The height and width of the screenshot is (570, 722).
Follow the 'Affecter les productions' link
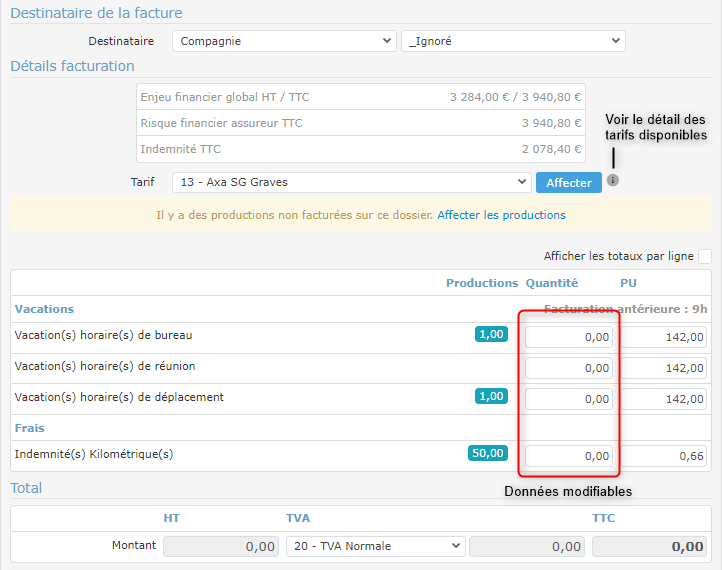pyautogui.click(x=501, y=215)
